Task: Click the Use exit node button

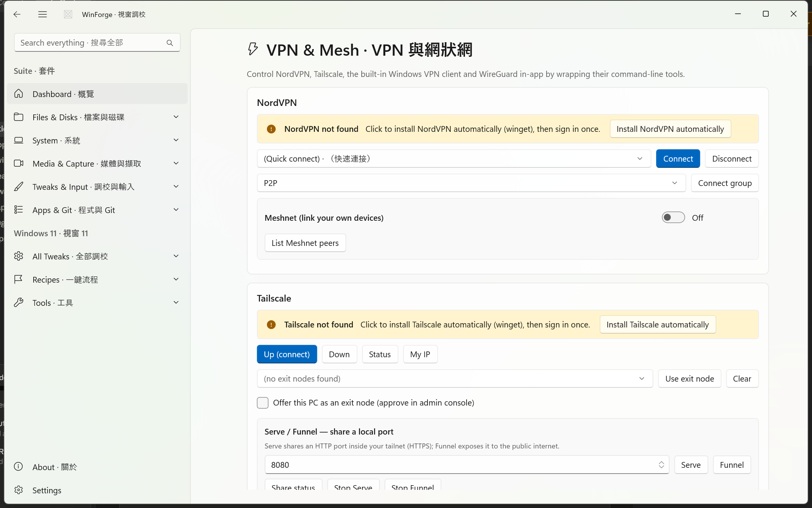Action: (689, 379)
